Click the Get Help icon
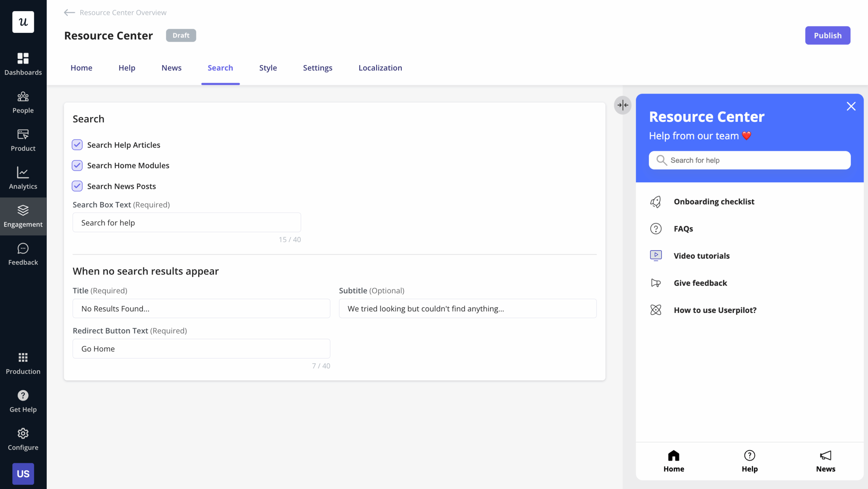The height and width of the screenshot is (489, 868). tap(23, 395)
